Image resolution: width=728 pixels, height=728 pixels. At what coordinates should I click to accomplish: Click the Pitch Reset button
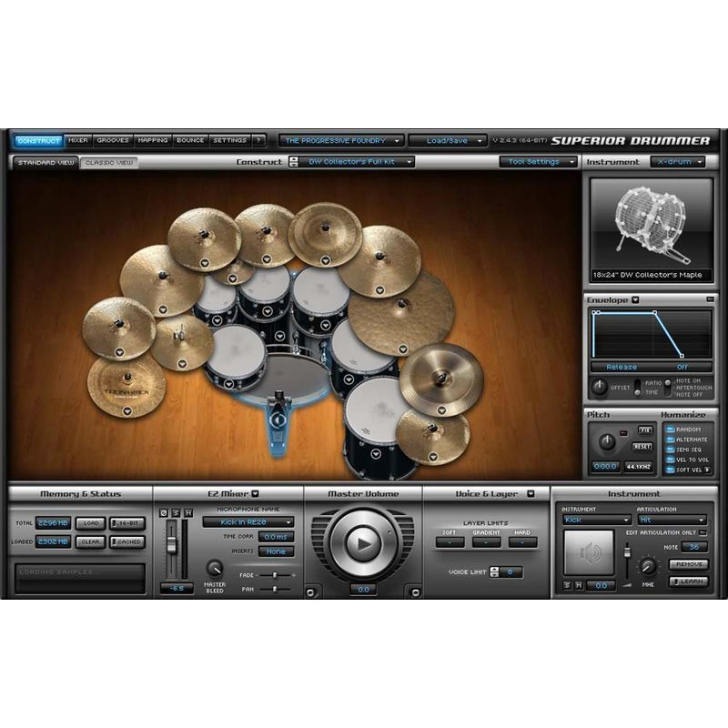(642, 446)
